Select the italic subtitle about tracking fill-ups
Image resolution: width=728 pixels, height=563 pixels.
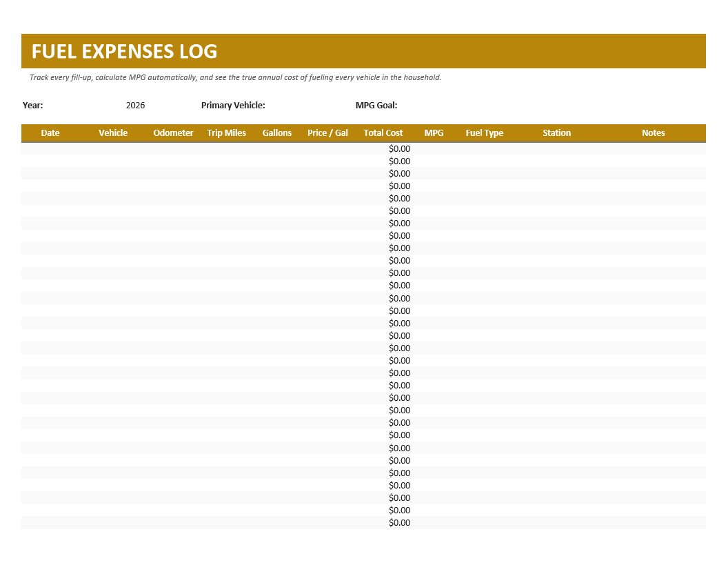(x=235, y=77)
